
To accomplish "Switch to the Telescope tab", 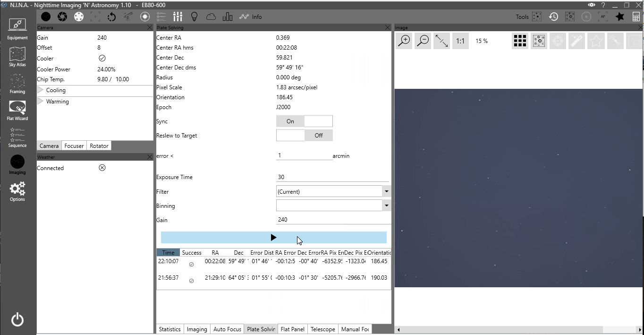I will [x=322, y=329].
